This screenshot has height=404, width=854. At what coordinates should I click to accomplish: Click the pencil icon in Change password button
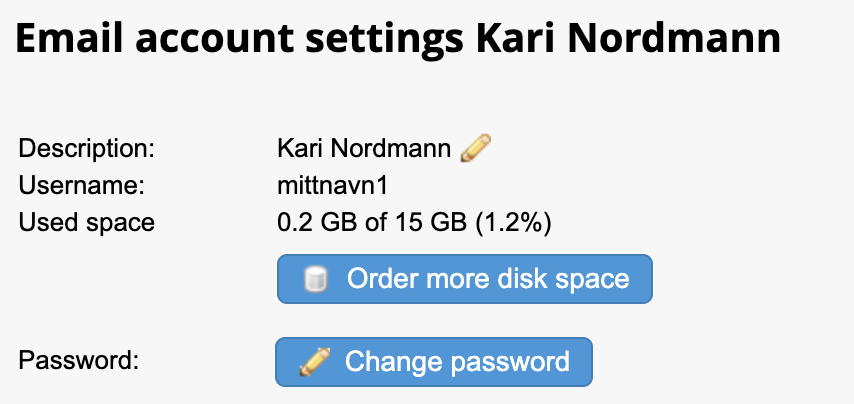[315, 362]
